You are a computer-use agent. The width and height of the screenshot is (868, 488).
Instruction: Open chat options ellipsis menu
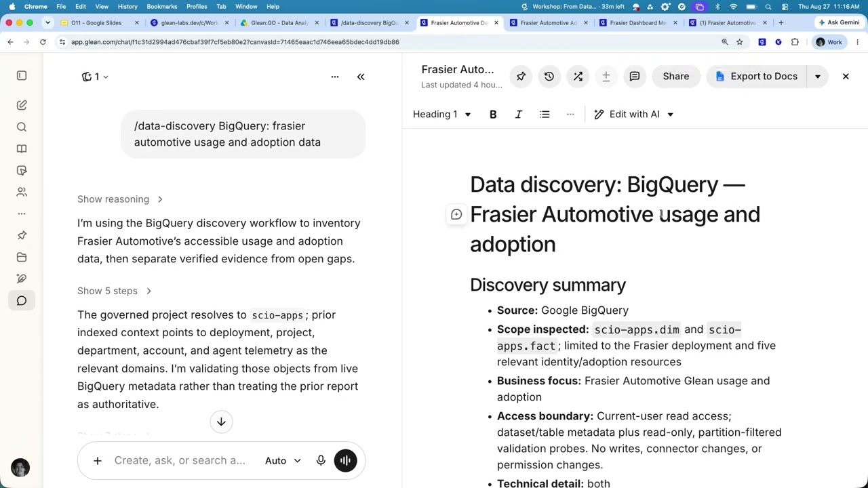[x=334, y=77]
